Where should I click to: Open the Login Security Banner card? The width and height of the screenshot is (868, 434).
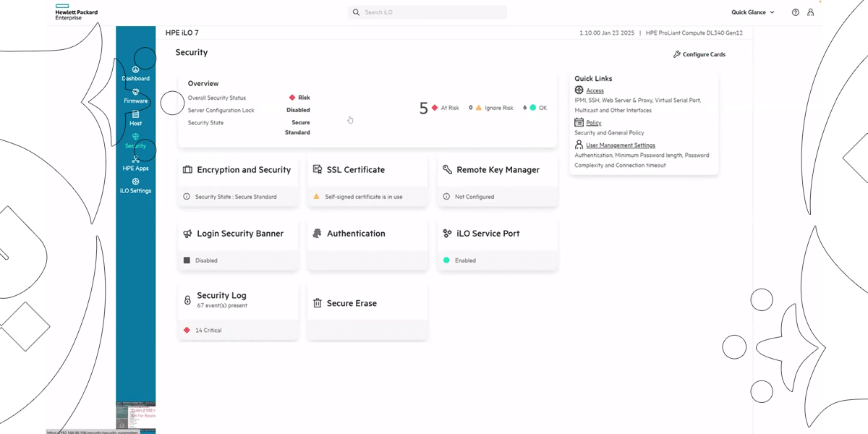pos(238,234)
